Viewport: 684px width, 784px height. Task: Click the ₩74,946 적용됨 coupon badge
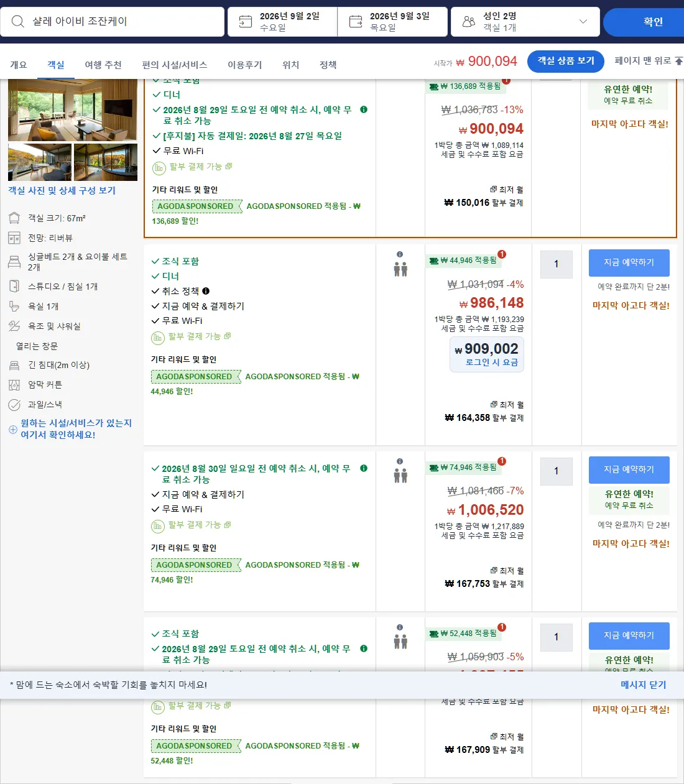point(463,468)
